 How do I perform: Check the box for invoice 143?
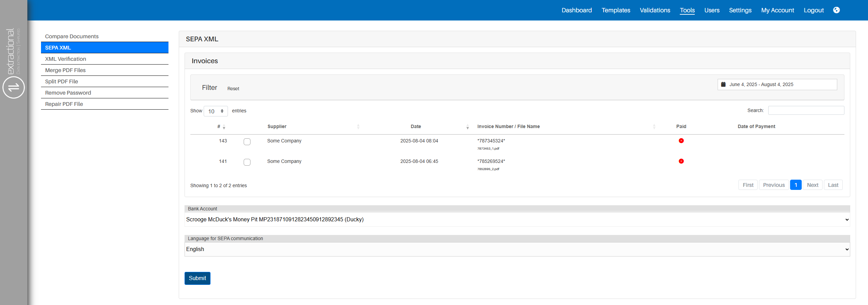(247, 142)
